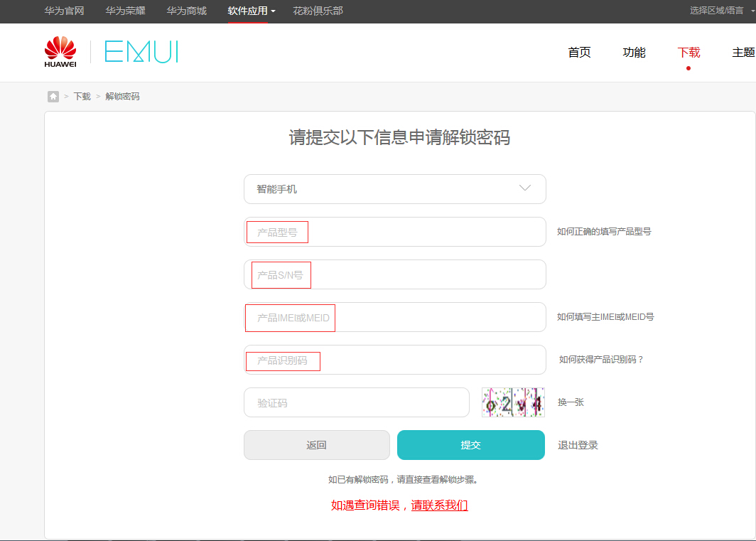Screen dimensions: 756x541
Task: Go to home via breadcrumb house icon
Action: (x=53, y=97)
